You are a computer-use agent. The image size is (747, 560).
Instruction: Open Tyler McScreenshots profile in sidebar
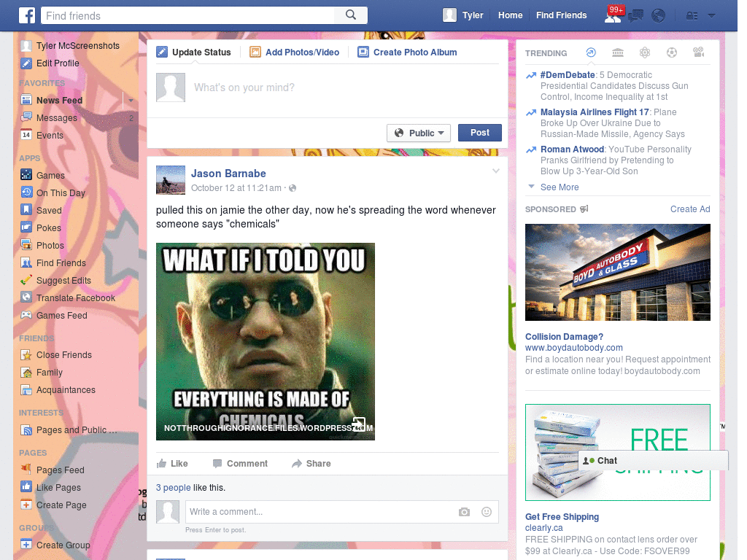pyautogui.click(x=71, y=46)
